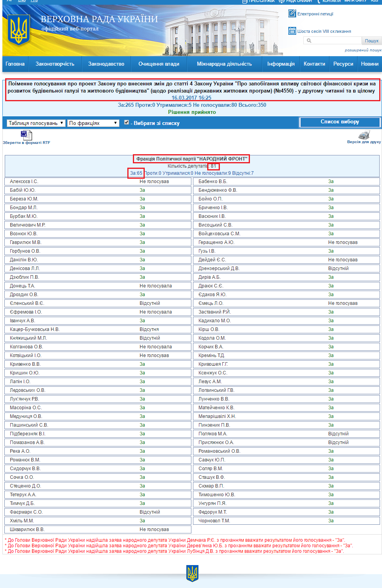Open the Контакти menu item
The width and height of the screenshot is (382, 588).
pos(314,64)
